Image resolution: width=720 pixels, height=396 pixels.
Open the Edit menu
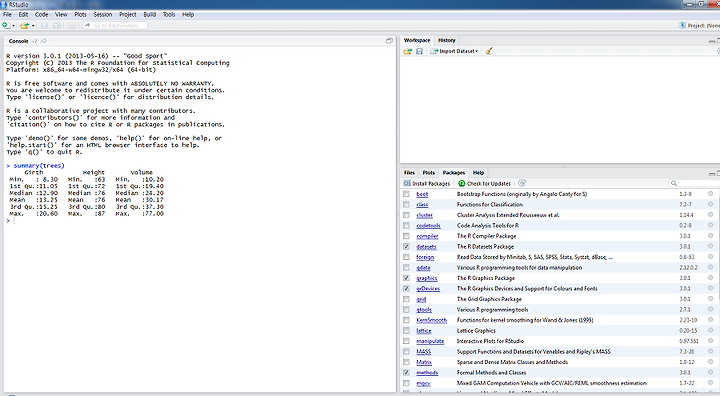[x=23, y=14]
